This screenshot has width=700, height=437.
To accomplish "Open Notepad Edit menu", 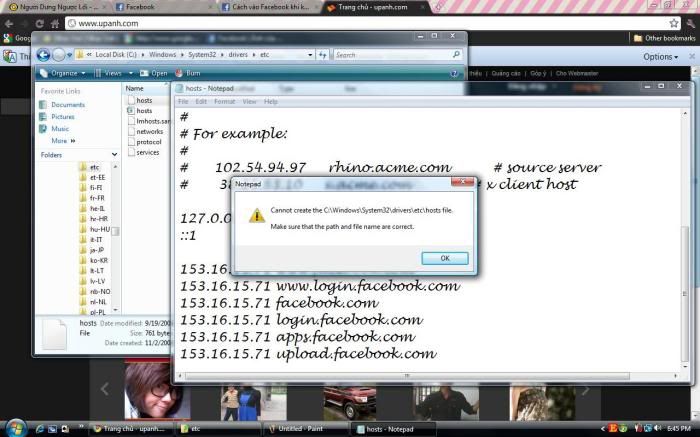I will 201,102.
